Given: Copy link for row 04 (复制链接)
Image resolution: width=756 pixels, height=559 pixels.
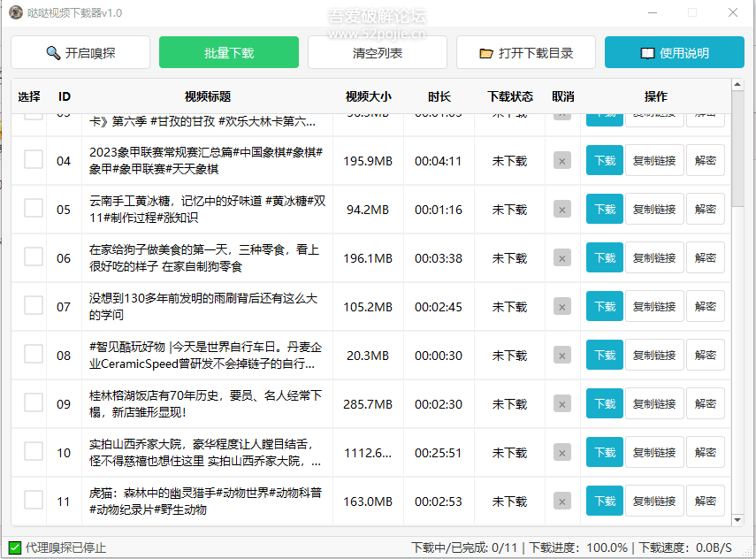Looking at the screenshot, I should pos(654,160).
